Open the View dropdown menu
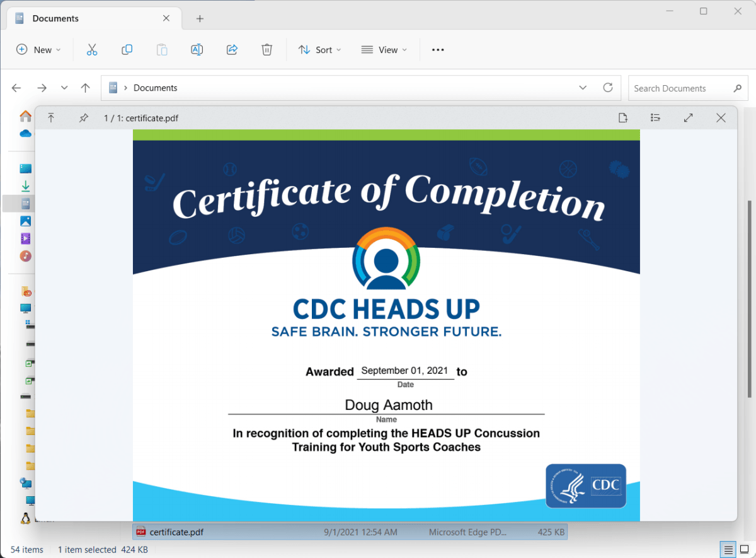756x558 pixels. (x=384, y=50)
